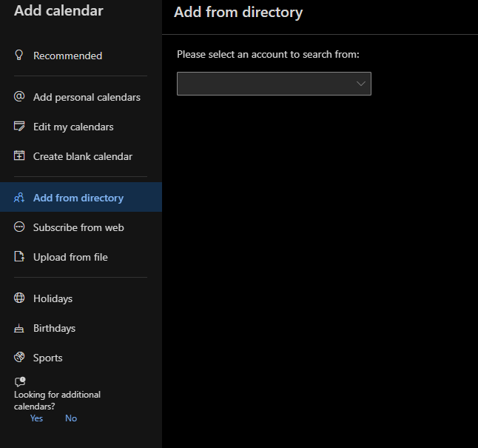Open the account selection combo box
478x448 pixels.
[x=266, y=84]
